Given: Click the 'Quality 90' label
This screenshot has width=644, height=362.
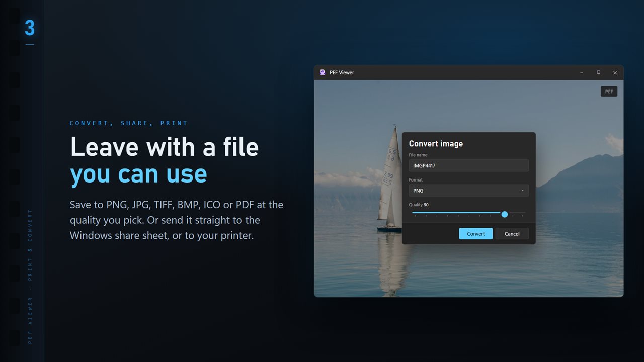Looking at the screenshot, I should click(419, 205).
